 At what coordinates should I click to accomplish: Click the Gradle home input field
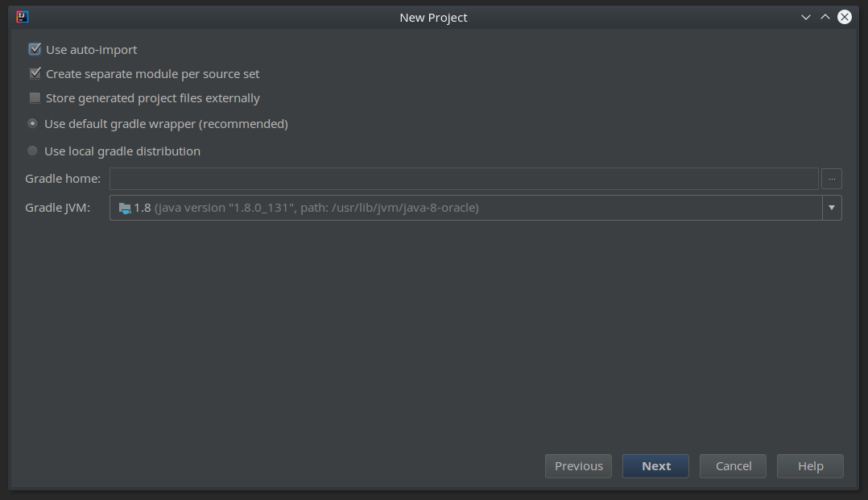tap(403, 178)
